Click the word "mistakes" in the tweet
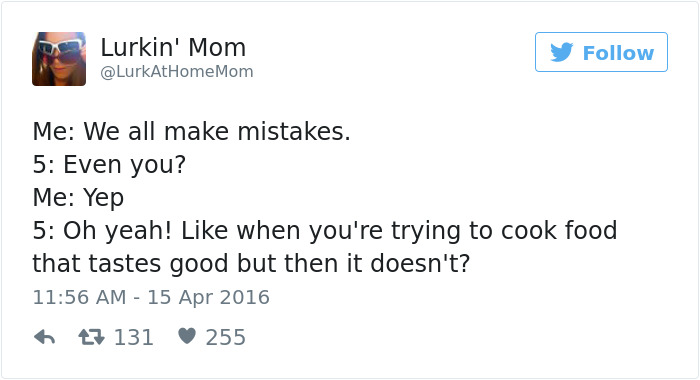The width and height of the screenshot is (700, 380). pyautogui.click(x=290, y=132)
